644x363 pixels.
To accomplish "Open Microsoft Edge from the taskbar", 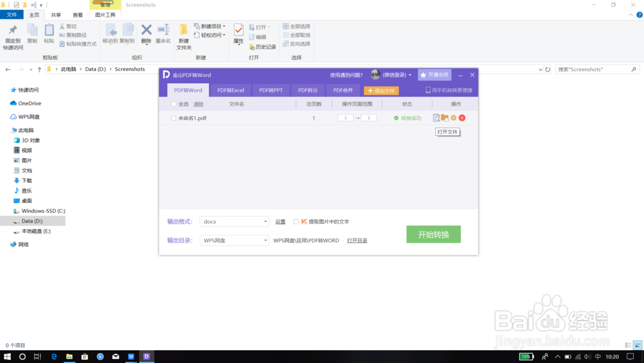I will (54, 357).
